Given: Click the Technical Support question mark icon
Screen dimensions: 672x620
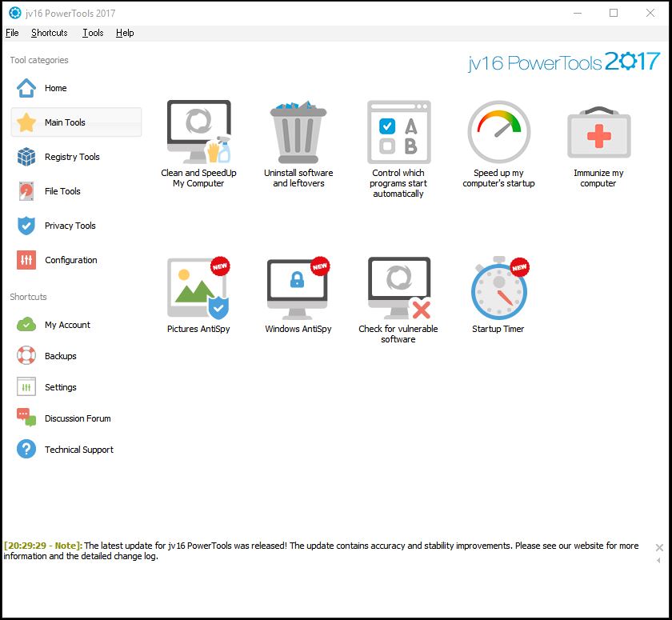Looking at the screenshot, I should [x=26, y=449].
